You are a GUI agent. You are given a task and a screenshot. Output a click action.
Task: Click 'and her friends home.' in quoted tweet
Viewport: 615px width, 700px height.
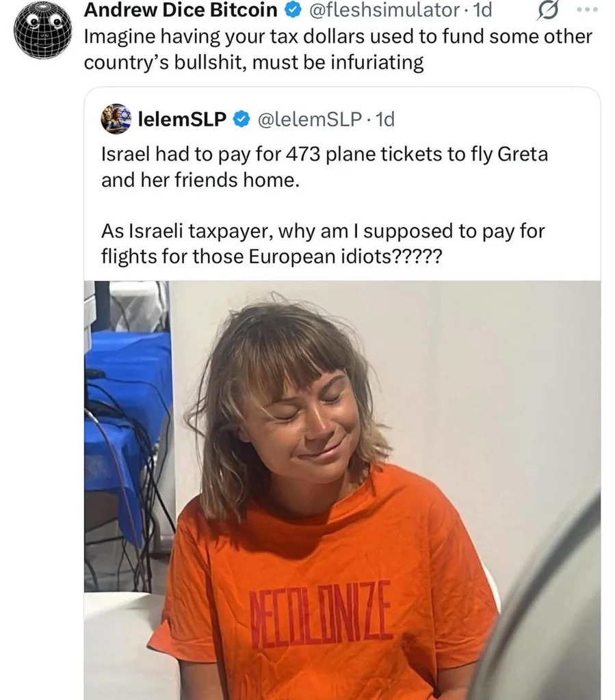200,180
